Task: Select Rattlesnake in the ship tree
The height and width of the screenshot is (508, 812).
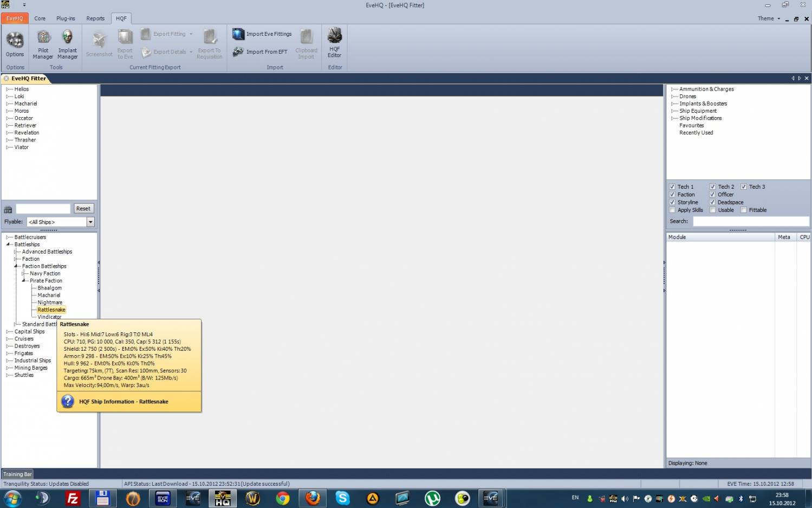Action: [51, 310]
